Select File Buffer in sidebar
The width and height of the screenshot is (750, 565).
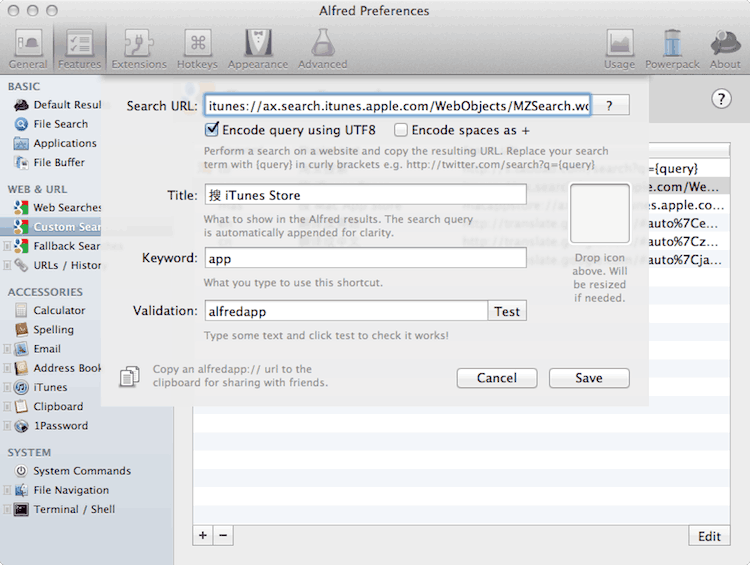[x=49, y=163]
